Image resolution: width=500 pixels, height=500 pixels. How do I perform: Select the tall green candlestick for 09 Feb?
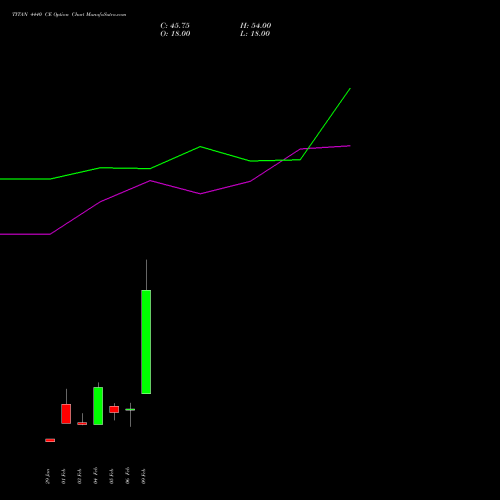pyautogui.click(x=146, y=342)
